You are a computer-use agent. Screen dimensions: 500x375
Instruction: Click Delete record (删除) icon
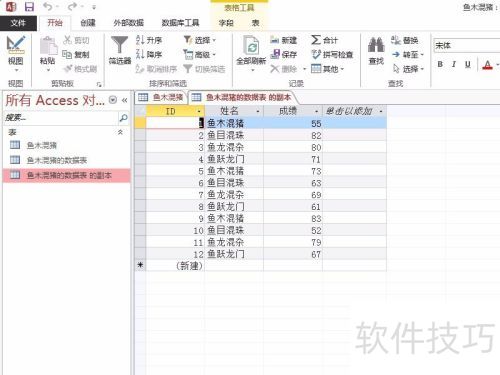pos(275,69)
